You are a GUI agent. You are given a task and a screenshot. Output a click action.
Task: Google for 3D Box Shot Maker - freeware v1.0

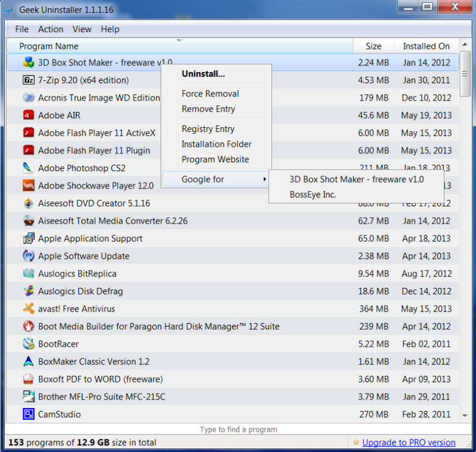[356, 179]
